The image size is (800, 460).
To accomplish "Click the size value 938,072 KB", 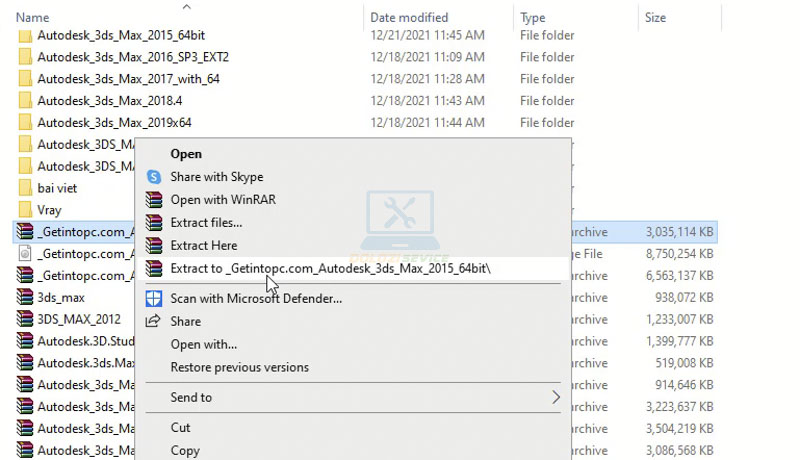I will (684, 297).
